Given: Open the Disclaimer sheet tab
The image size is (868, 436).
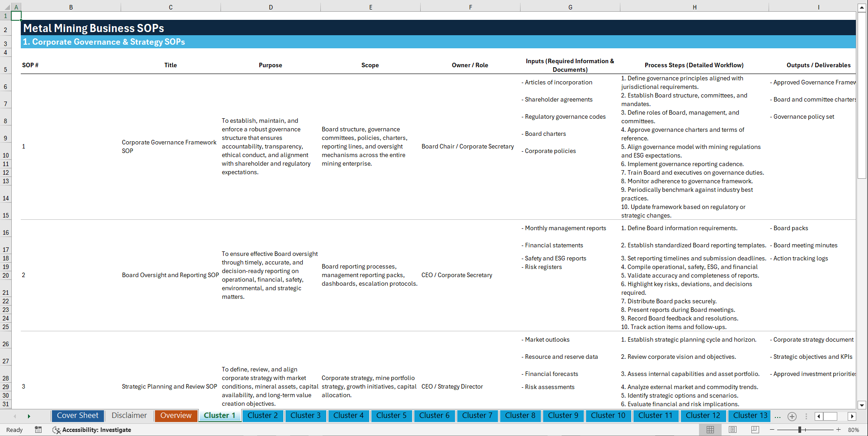Looking at the screenshot, I should coord(129,416).
